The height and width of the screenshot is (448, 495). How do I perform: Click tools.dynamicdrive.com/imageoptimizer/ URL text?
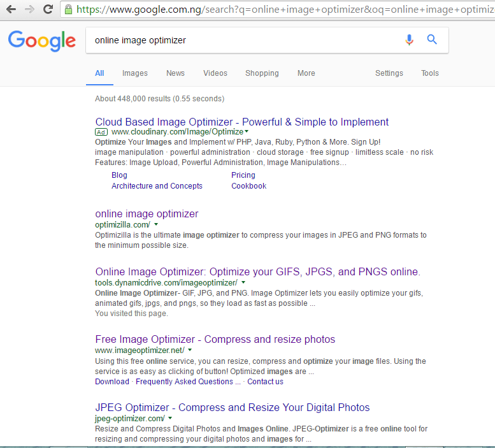166,282
